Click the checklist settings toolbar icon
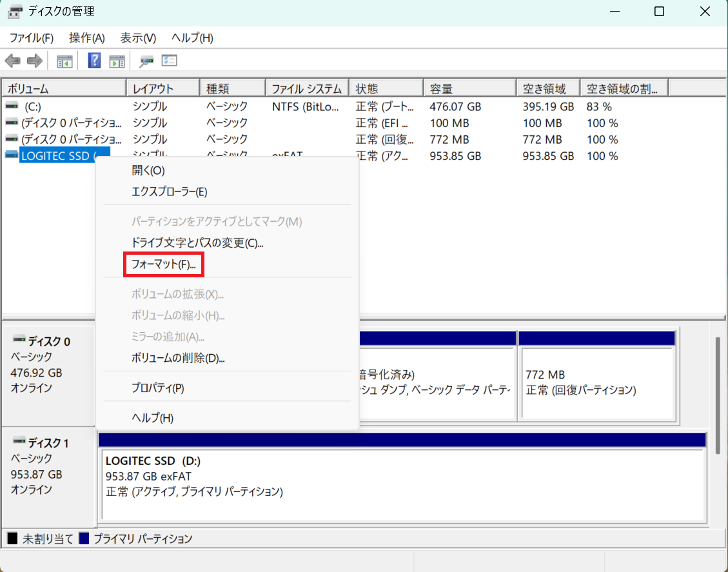Viewport: 728px width, 572px height. pyautogui.click(x=169, y=61)
